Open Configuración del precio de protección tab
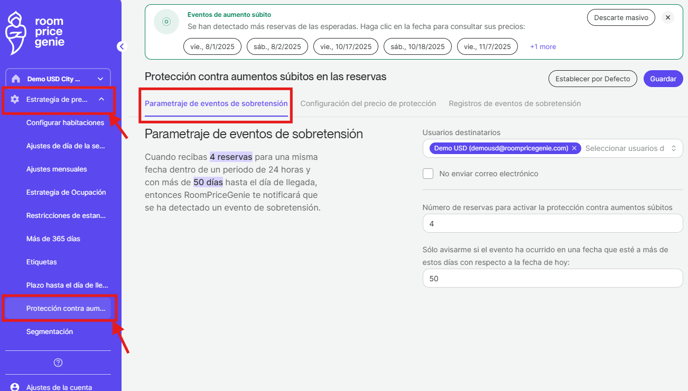Screen dimensions: 688x391 tap(368, 104)
